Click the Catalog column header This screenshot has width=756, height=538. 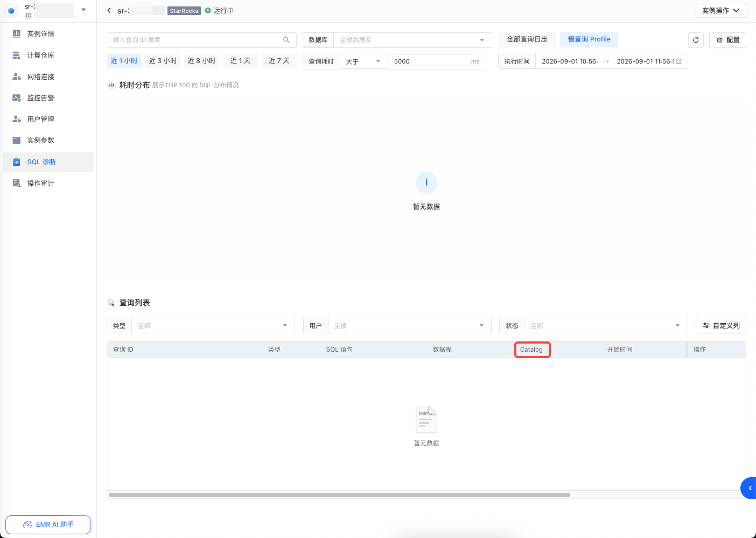[x=531, y=350]
